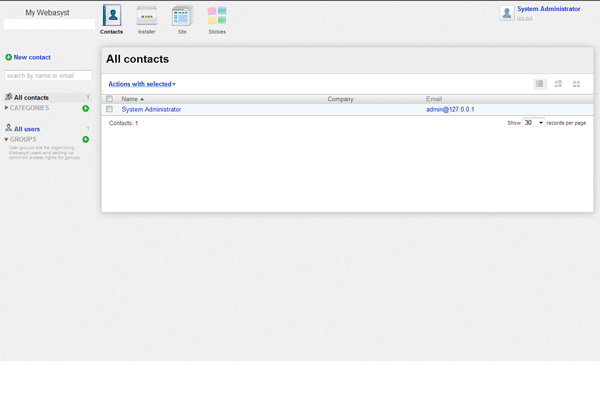Image resolution: width=600 pixels, height=400 pixels.
Task: Check the select-all contacts checkbox
Action: click(110, 99)
